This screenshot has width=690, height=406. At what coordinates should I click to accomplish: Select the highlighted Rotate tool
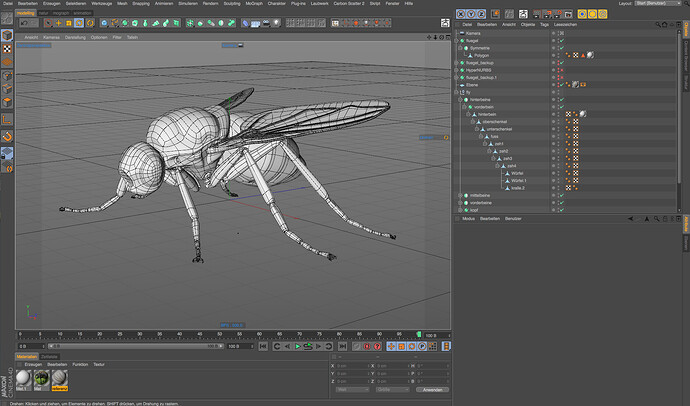79,23
